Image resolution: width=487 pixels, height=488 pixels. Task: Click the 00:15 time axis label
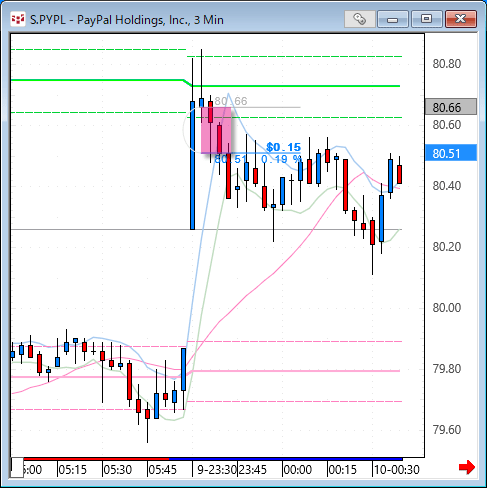tap(342, 470)
